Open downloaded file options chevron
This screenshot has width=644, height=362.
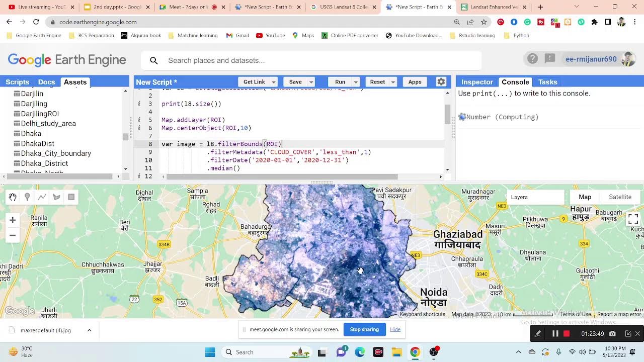coord(89,330)
